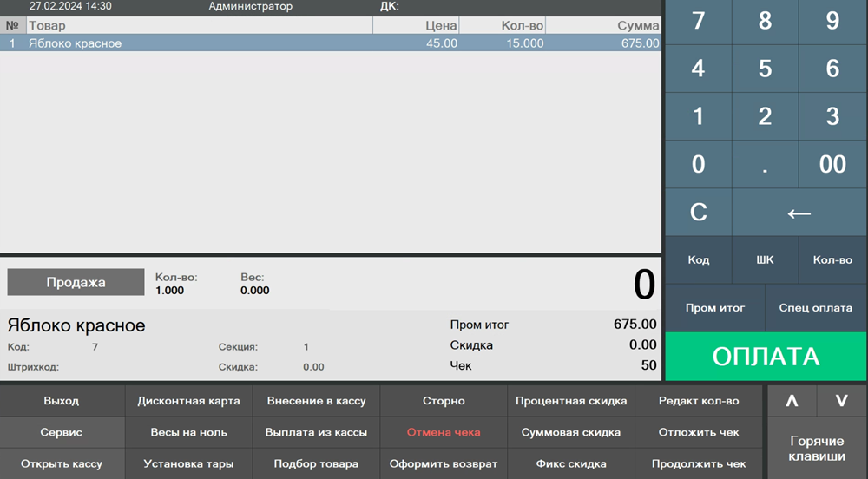Image resolution: width=868 pixels, height=479 pixels.
Task: Select the ШК barcode mode button
Action: [x=765, y=260]
